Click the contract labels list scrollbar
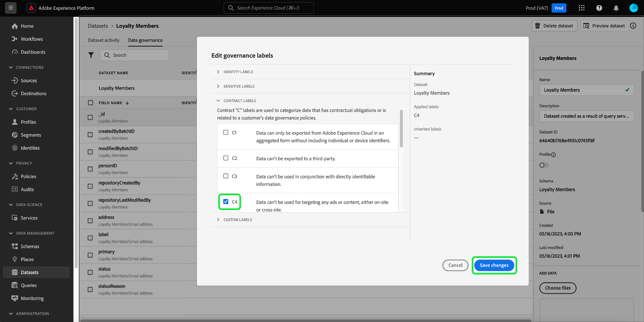Viewport: 644px width, 322px height. 401,128
